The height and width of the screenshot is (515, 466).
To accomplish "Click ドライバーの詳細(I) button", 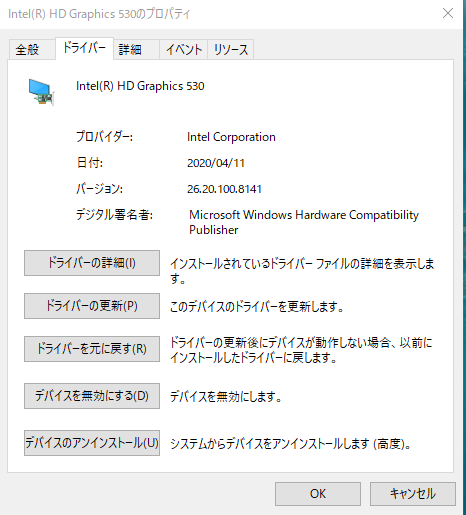I will pos(92,263).
